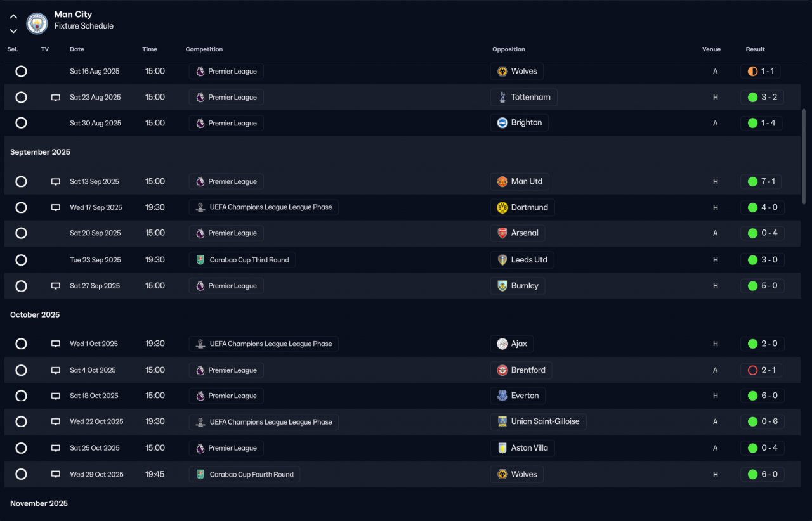Open the Carabao Cup Fourth Round competition link
This screenshot has height=521, width=812.
[x=245, y=474]
